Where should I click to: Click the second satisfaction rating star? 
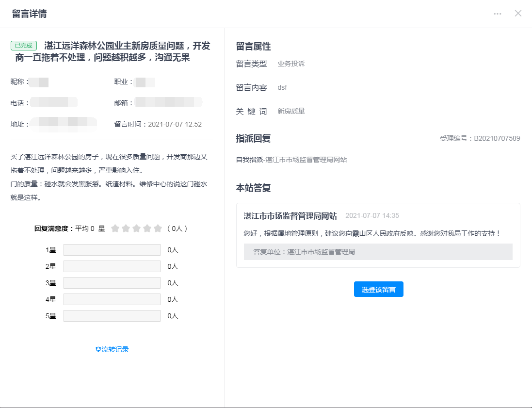tap(126, 228)
